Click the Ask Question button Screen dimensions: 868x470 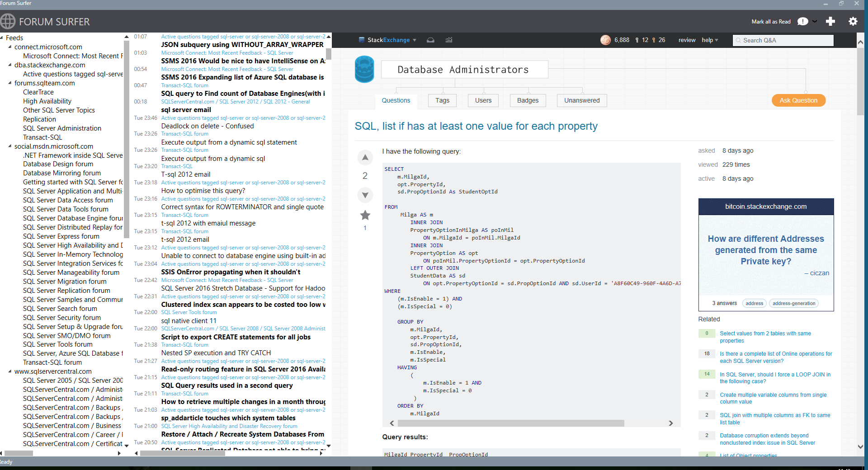tap(798, 100)
